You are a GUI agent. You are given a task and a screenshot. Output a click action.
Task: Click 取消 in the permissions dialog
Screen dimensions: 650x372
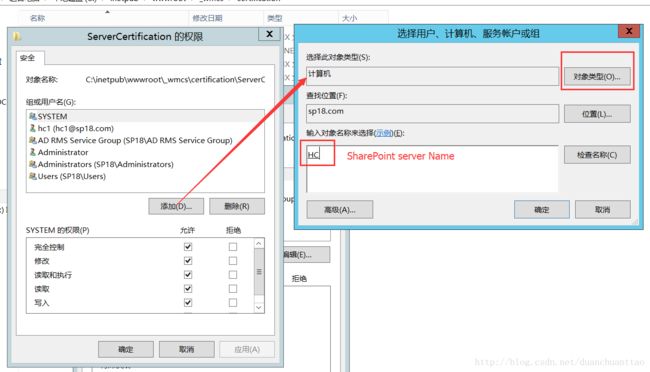pos(187,349)
